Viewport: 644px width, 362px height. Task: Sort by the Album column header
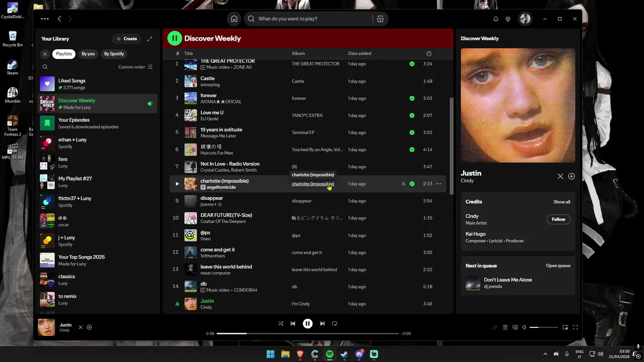(x=298, y=53)
